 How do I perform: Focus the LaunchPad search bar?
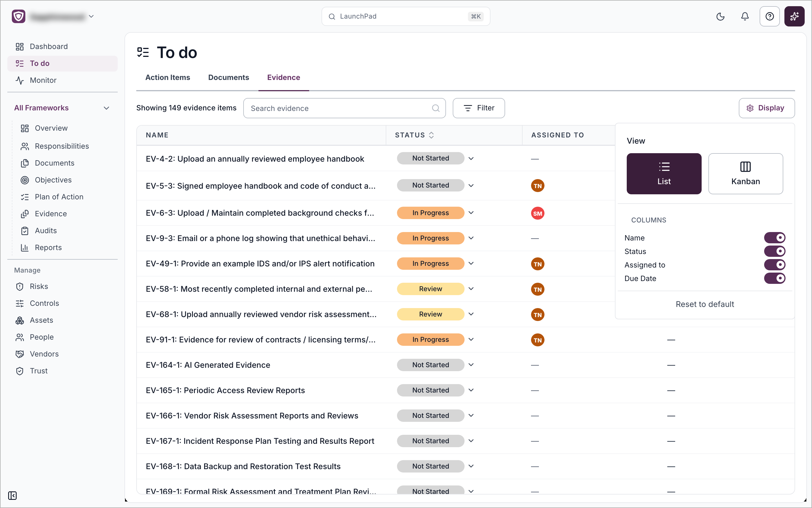[x=405, y=16]
